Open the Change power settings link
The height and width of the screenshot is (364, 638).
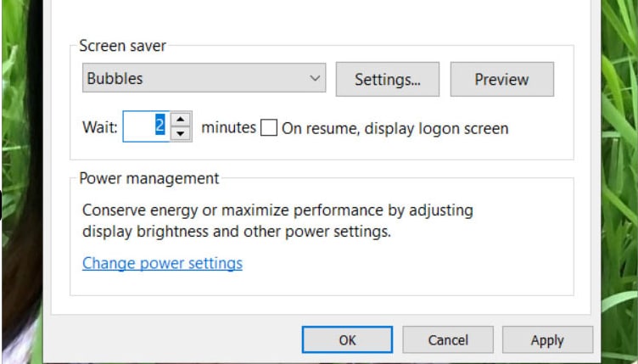162,263
